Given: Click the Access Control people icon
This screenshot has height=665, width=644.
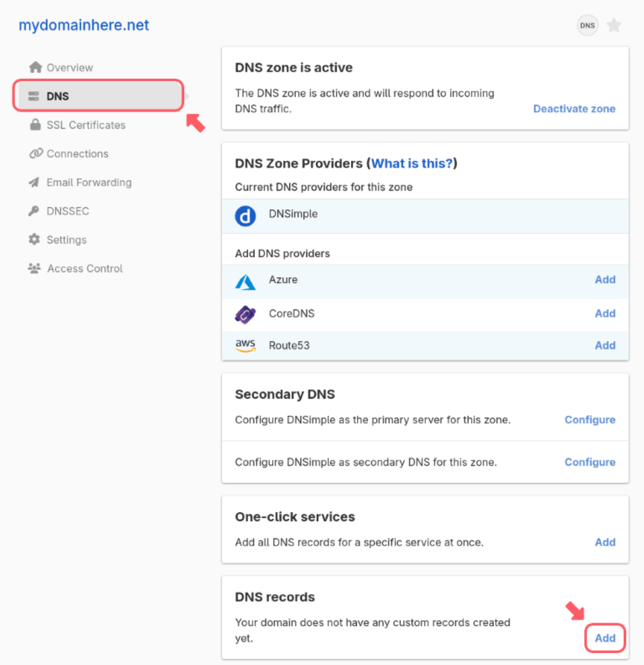Looking at the screenshot, I should tap(35, 268).
